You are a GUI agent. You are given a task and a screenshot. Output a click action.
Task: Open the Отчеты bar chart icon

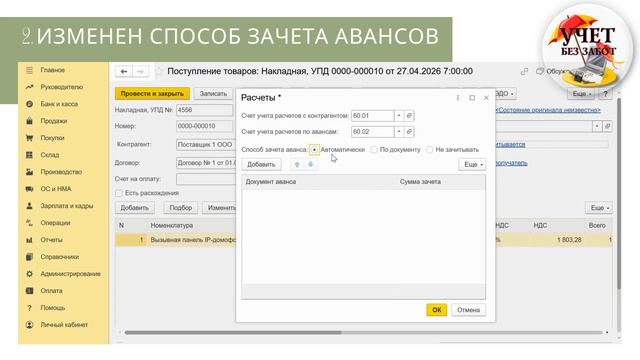(29, 240)
